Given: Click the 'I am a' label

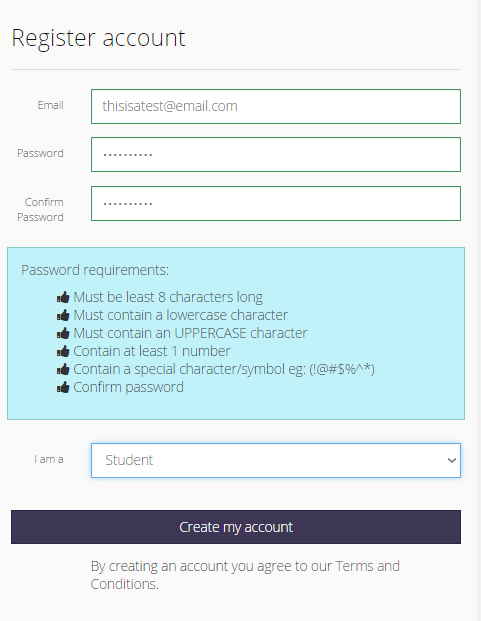Looking at the screenshot, I should (49, 459).
